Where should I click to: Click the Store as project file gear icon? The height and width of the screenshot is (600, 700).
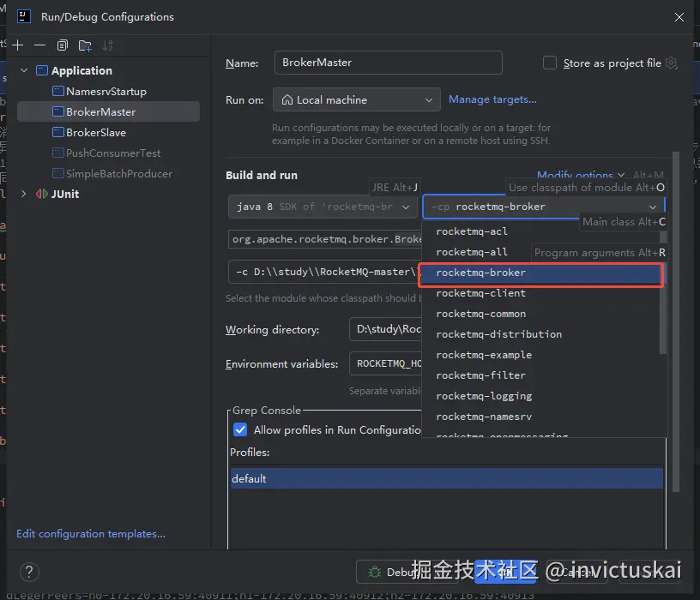click(x=672, y=63)
